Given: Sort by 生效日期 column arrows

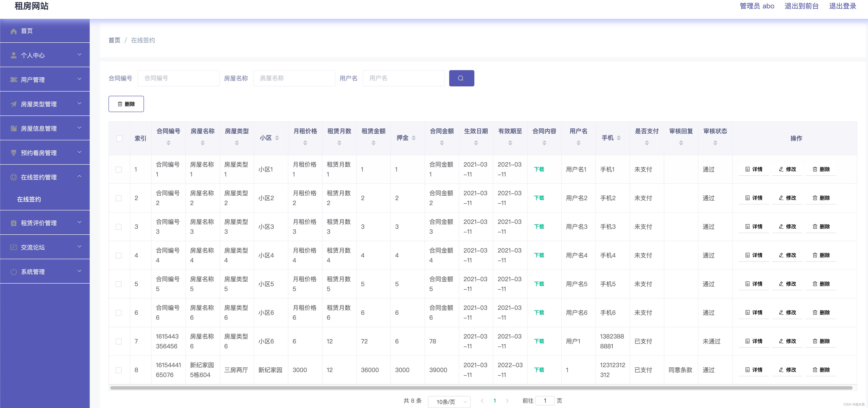Looking at the screenshot, I should click(476, 143).
